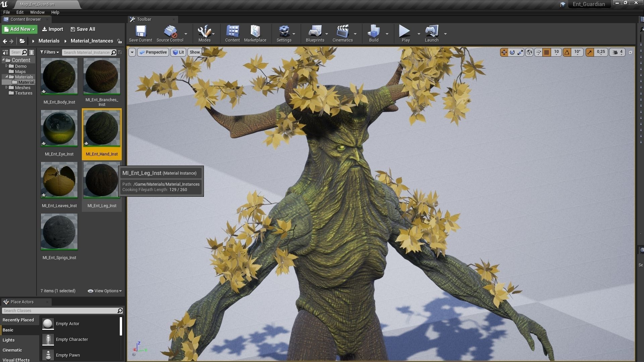Go forward in Content Browser history
644x362 pixels.
[x=12, y=41]
